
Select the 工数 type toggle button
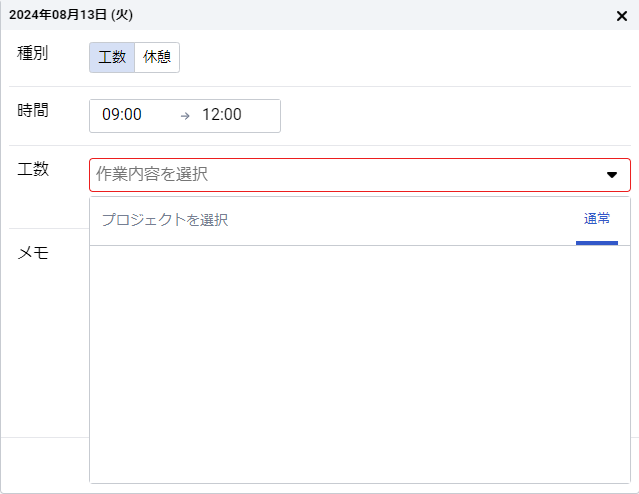click(112, 57)
